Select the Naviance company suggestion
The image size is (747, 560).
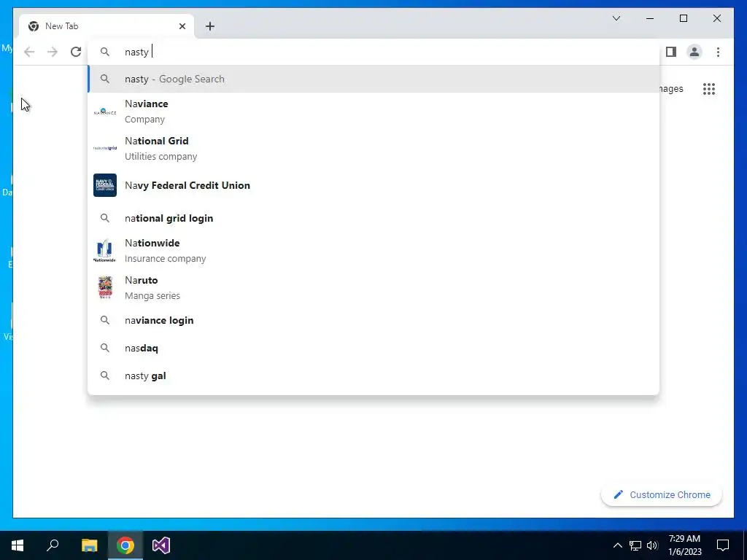(374, 112)
